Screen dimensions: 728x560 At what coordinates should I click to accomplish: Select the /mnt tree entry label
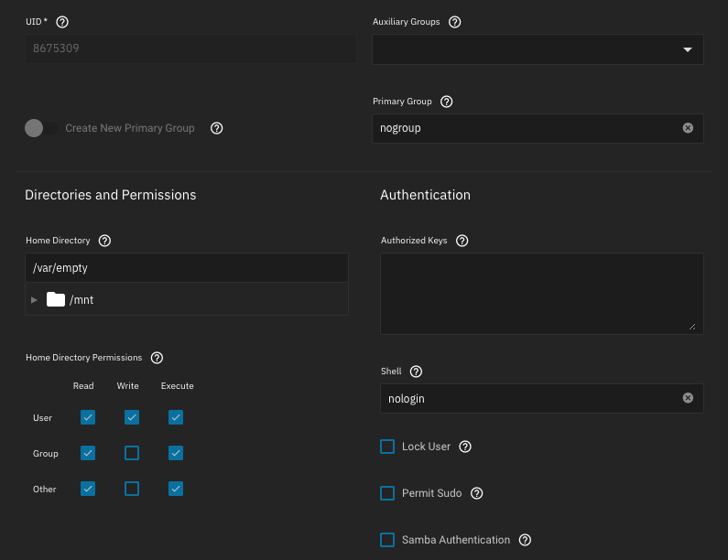(x=81, y=300)
